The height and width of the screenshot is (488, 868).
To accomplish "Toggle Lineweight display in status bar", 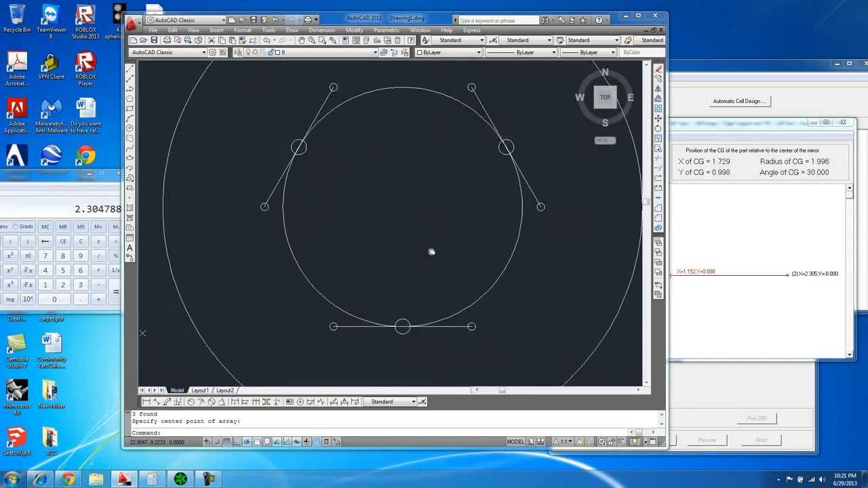I will (x=307, y=441).
